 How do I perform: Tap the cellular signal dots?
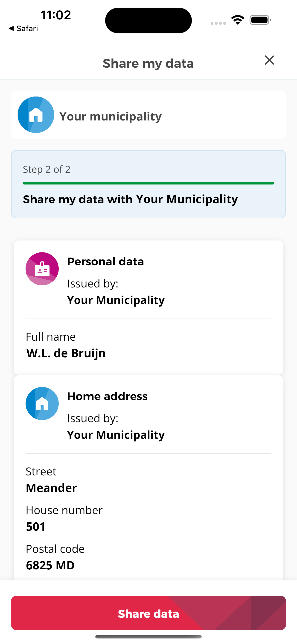(x=218, y=23)
